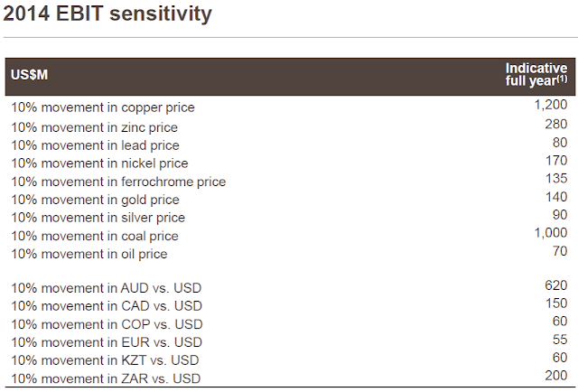Select the 620 AUD sensitivity value
Screen dimensions: 578x392
[x=555, y=285]
